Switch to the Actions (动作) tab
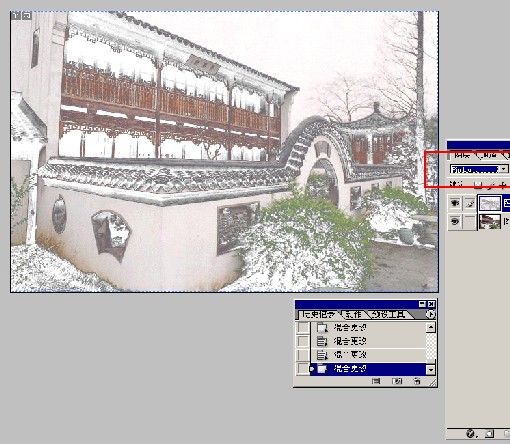510x444 pixels. 353,314
